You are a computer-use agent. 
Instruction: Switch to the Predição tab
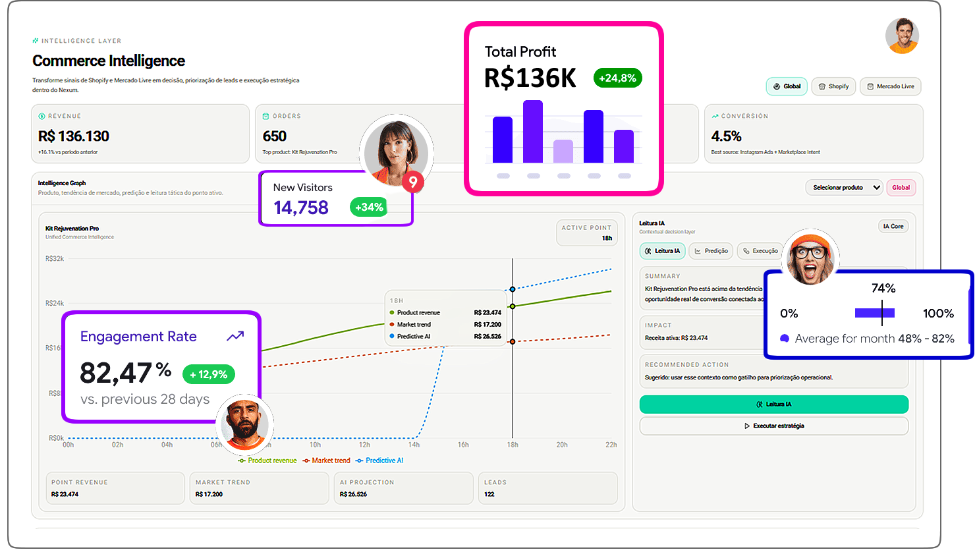point(711,251)
